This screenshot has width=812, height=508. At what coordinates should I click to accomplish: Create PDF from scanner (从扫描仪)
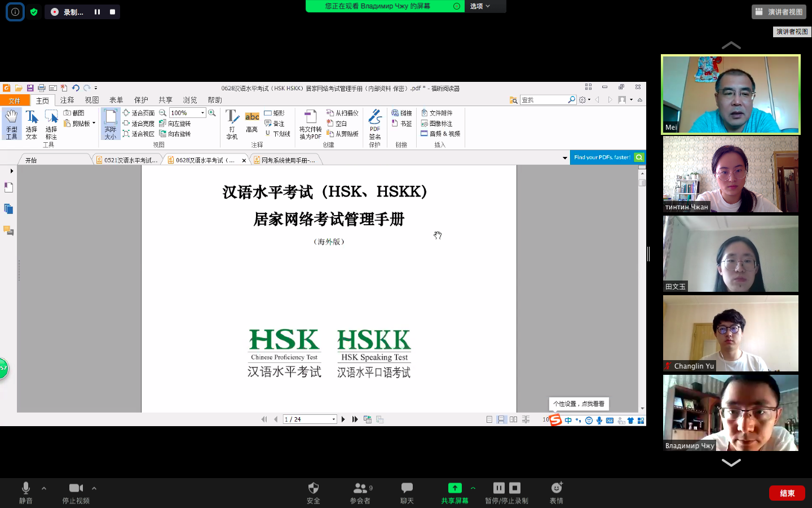point(342,113)
